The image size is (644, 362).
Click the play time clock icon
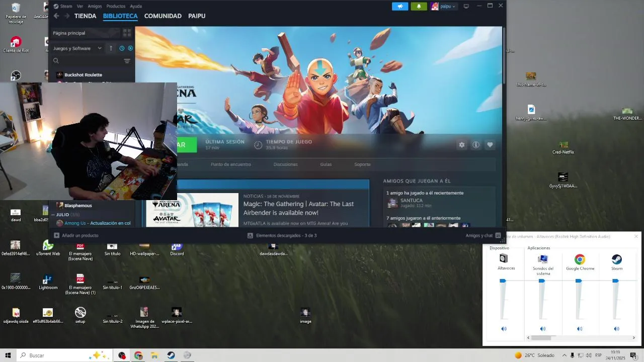pos(258,145)
